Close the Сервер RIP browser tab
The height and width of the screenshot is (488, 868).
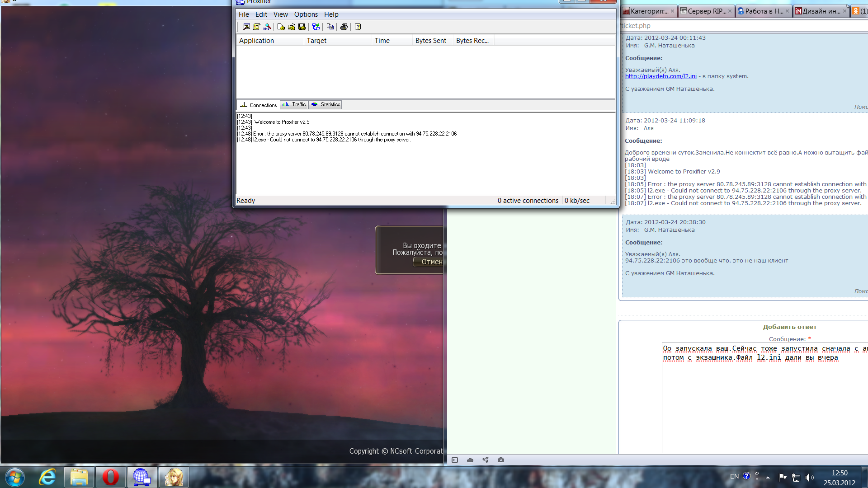pos(730,11)
